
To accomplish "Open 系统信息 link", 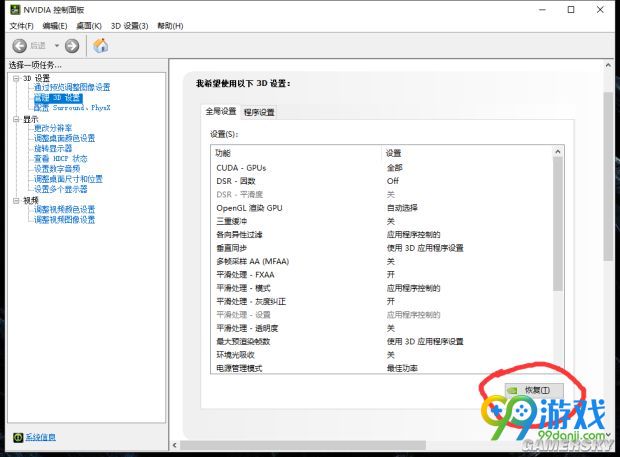I will [40, 437].
